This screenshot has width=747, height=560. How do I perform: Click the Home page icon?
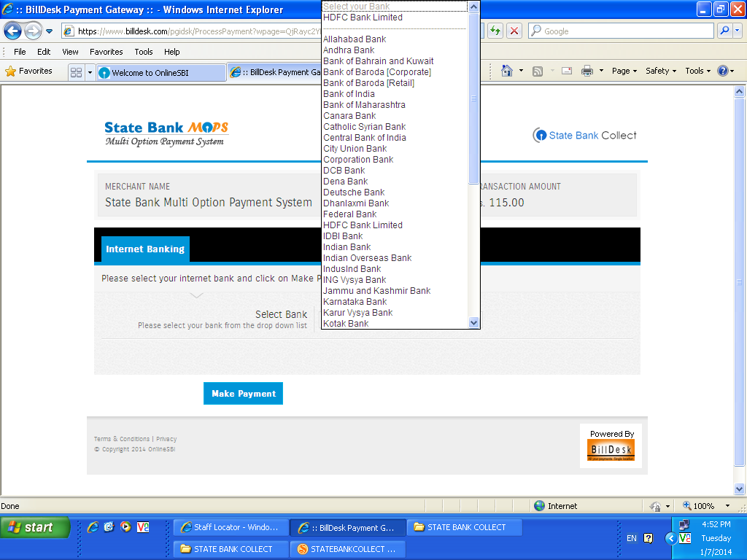(507, 71)
